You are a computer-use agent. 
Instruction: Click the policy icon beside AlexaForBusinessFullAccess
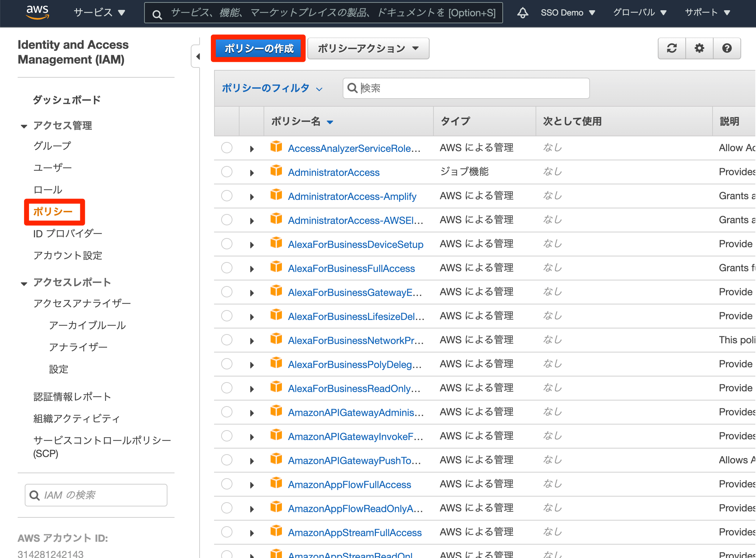(x=276, y=267)
